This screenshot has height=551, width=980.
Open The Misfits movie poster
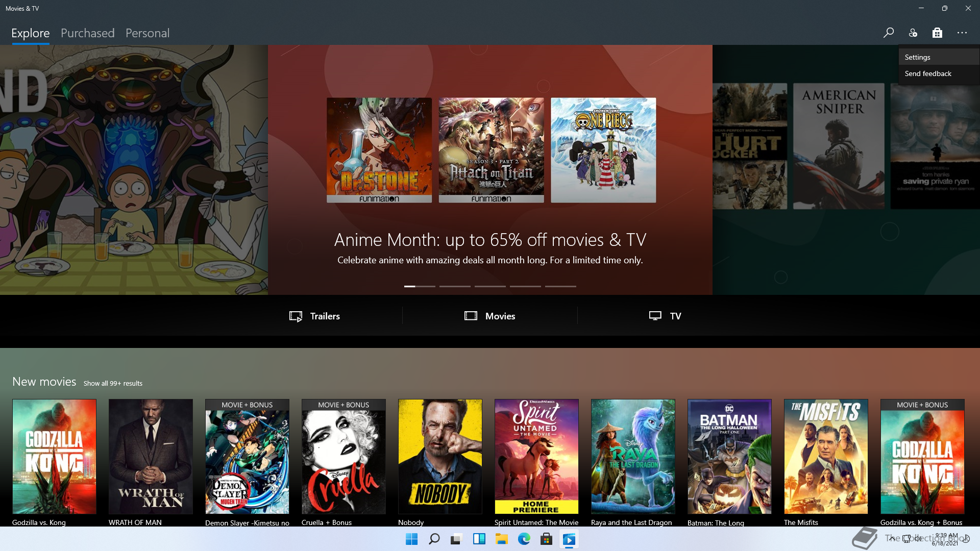(x=826, y=456)
